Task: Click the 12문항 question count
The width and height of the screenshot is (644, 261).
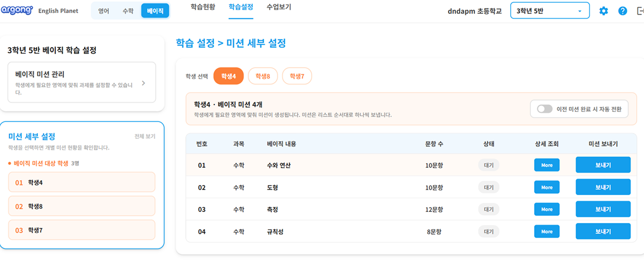Action: click(x=434, y=210)
